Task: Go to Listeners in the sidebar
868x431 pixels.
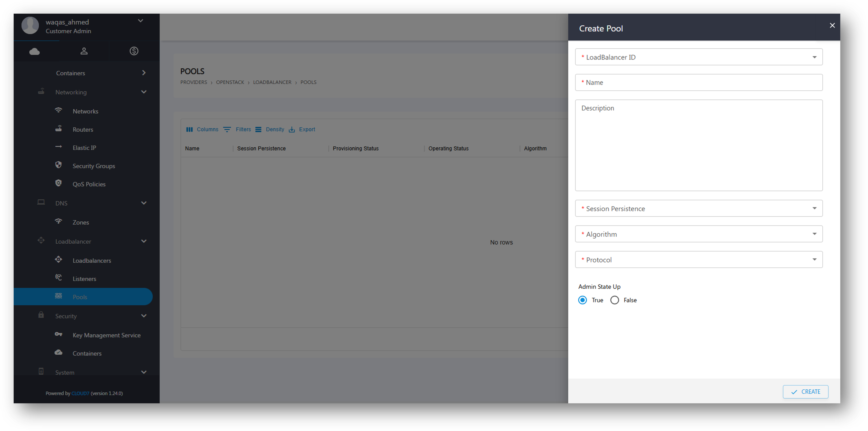Action: click(x=84, y=279)
